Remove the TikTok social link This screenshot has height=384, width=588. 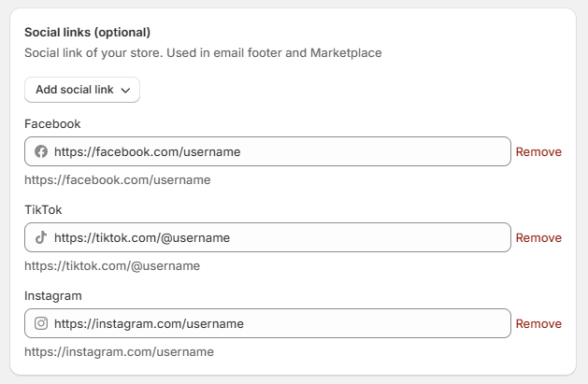(538, 237)
